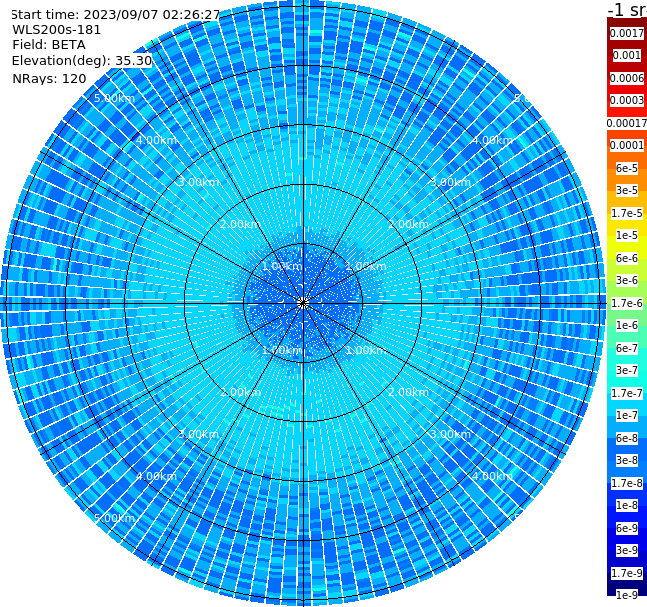This screenshot has height=607, width=647.
Task: Click the 1e-7 light blue colorbar label
Action: [x=627, y=416]
